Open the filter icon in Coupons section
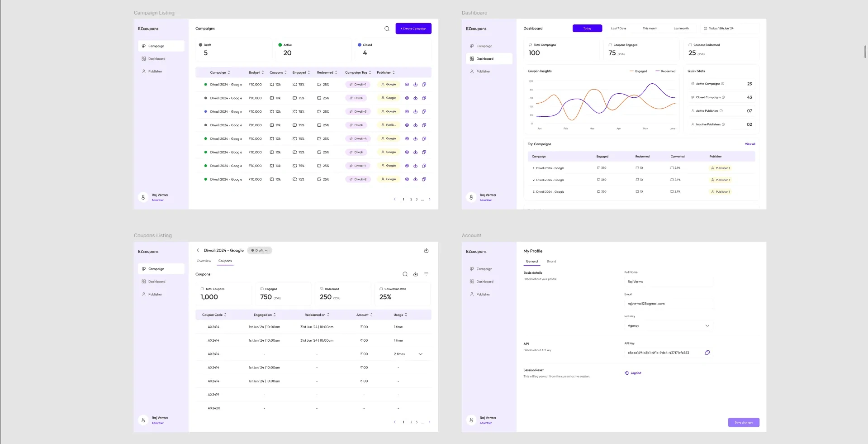The height and width of the screenshot is (444, 868). coord(426,274)
